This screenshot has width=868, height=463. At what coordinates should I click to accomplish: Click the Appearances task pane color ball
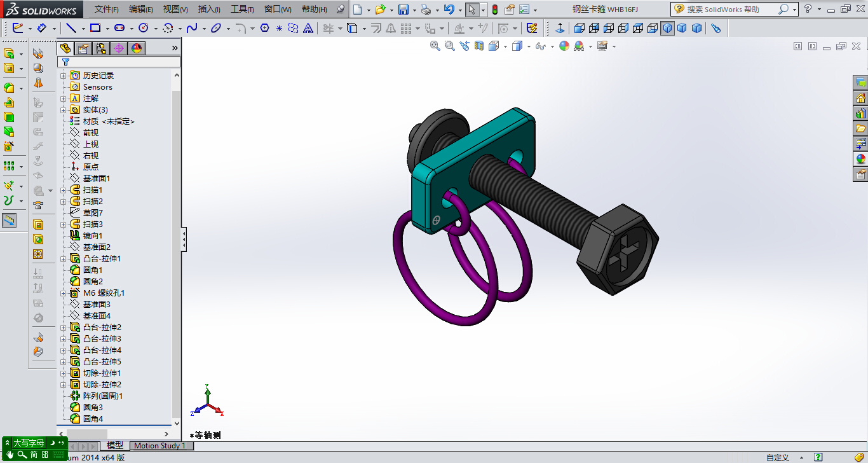coord(860,159)
